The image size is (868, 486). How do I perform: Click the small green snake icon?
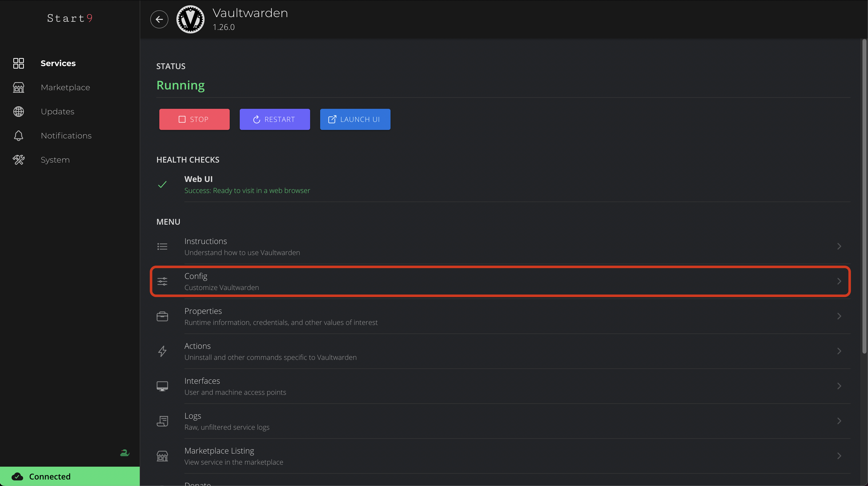click(125, 453)
